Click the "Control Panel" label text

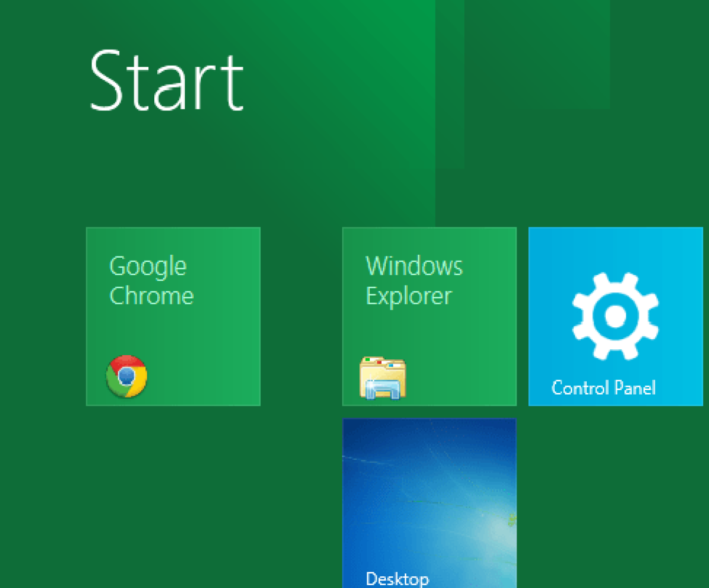(x=603, y=388)
